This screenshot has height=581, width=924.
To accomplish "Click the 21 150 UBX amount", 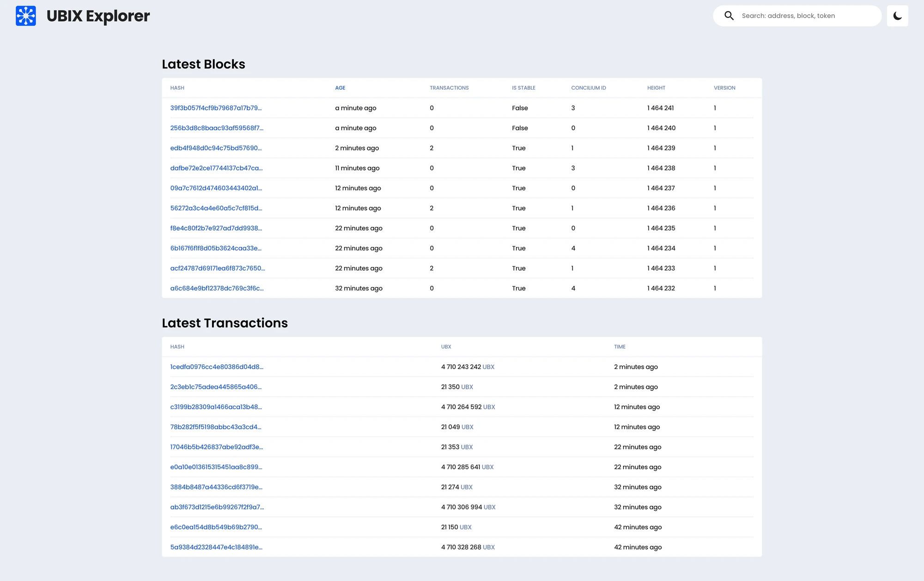I will tap(456, 527).
